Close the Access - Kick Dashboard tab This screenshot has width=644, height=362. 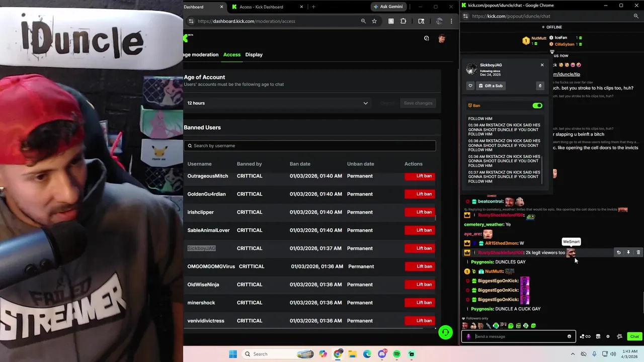(302, 7)
